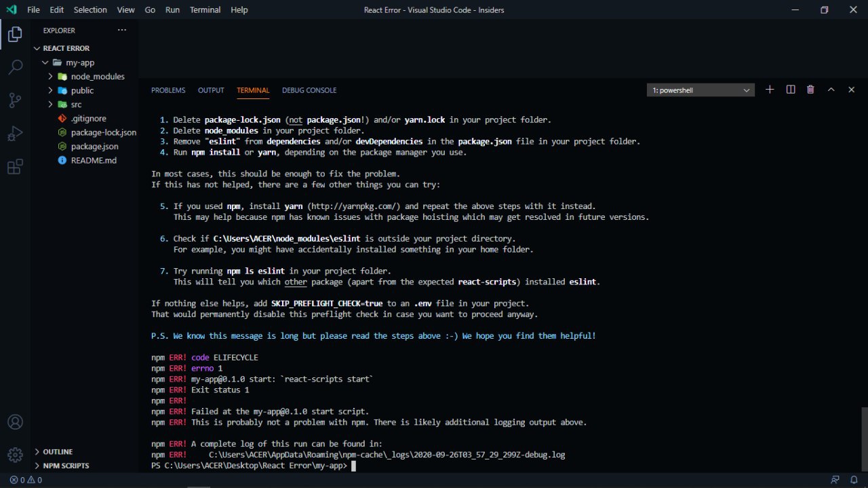
Task: Click 'npm ERR! code ELIFECYCLE' line
Action: (x=205, y=358)
